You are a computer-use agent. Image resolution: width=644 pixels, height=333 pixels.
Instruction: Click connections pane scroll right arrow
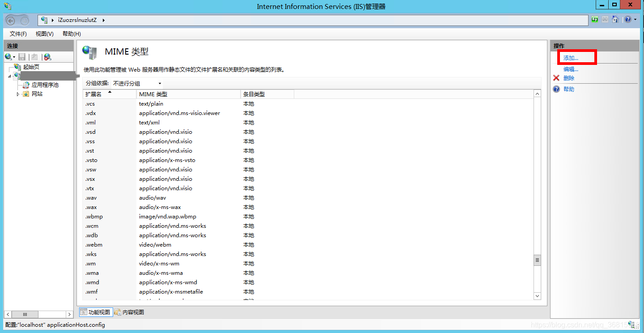(x=69, y=314)
